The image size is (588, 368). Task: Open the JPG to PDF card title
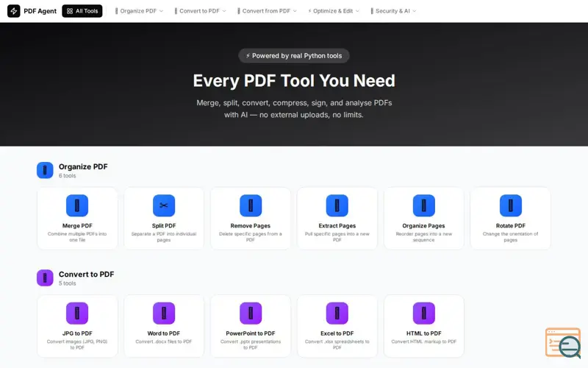[77, 333]
